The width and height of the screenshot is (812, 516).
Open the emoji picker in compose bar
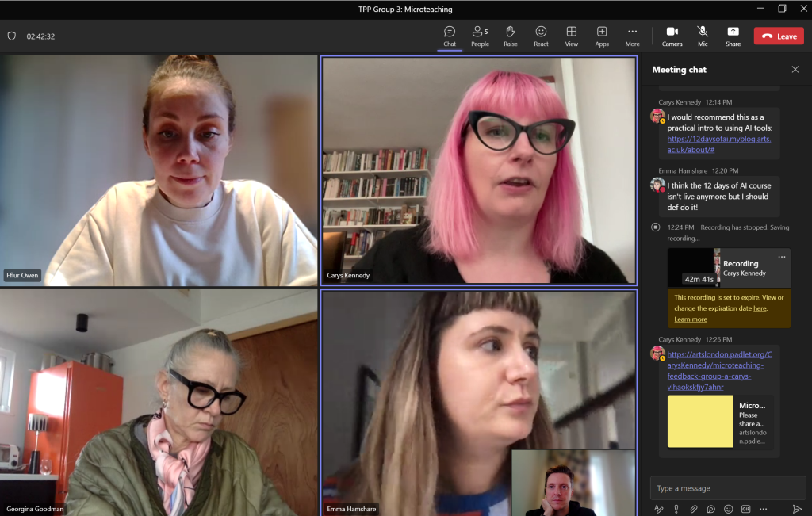pos(728,509)
